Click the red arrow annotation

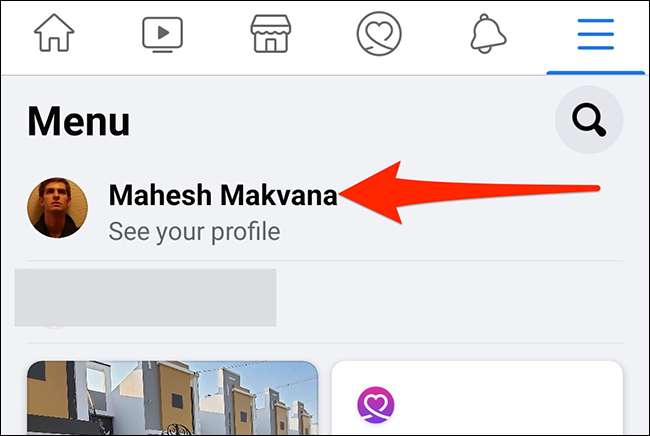click(469, 192)
